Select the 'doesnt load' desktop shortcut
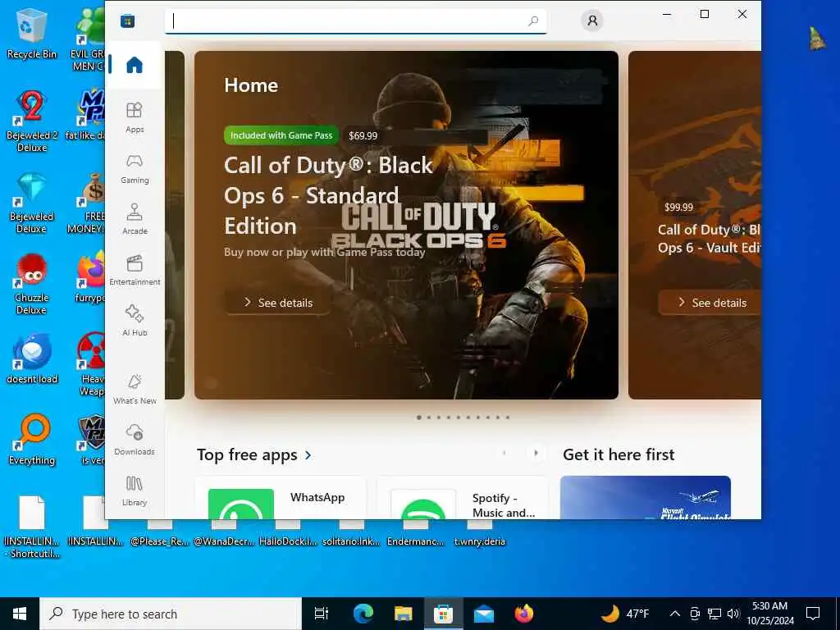This screenshot has height=630, width=840. (32, 359)
